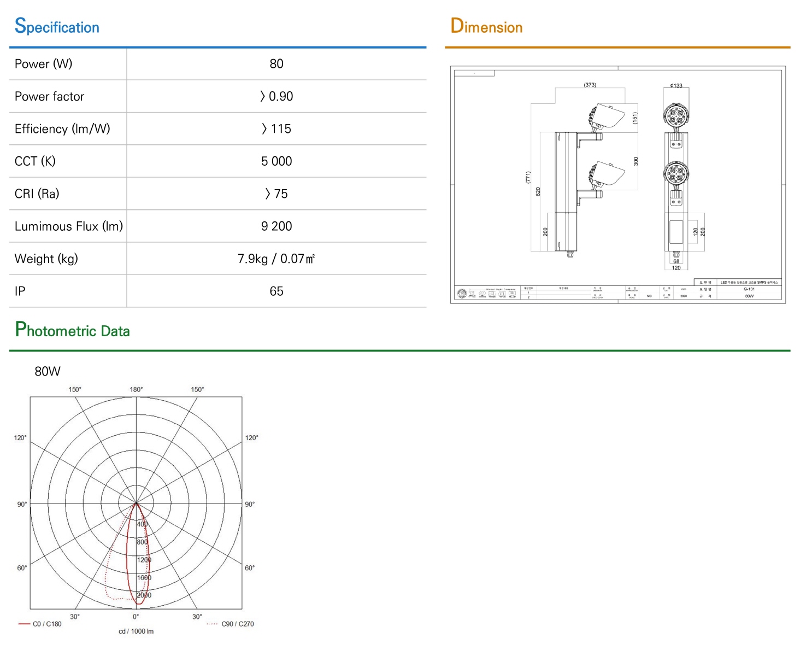Viewport: 812px width, 650px height.
Task: Click the Dimension section heading
Action: pos(486,26)
